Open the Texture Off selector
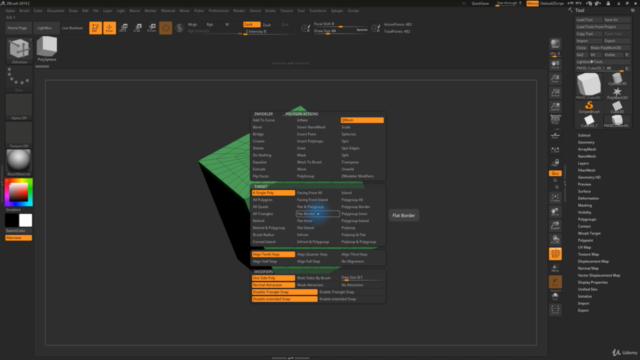The image size is (640, 360). click(x=19, y=135)
